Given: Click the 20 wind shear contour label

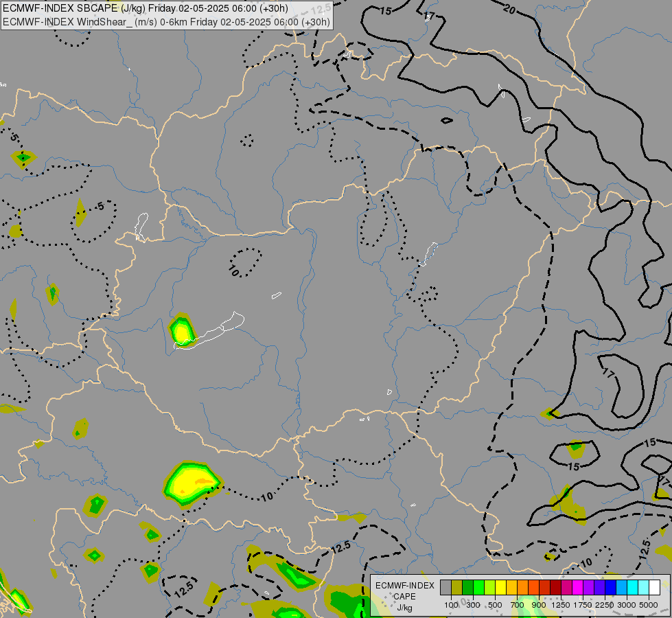Looking at the screenshot, I should point(509,8).
